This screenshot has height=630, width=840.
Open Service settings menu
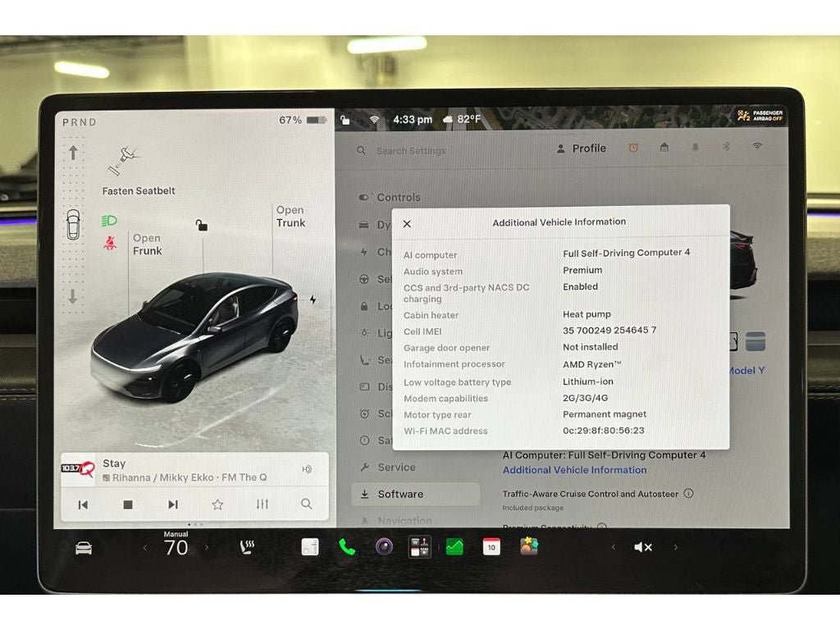(388, 467)
